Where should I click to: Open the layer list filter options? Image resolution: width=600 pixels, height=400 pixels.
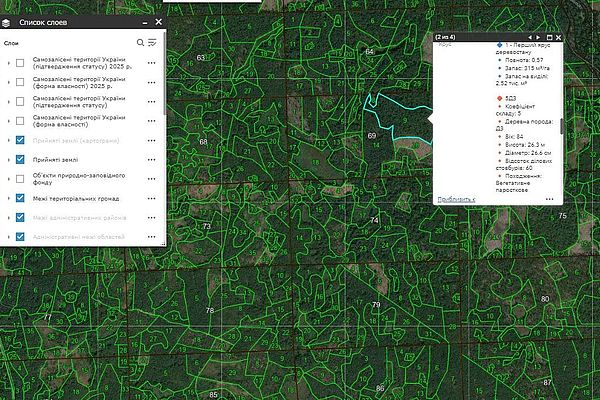pos(152,43)
